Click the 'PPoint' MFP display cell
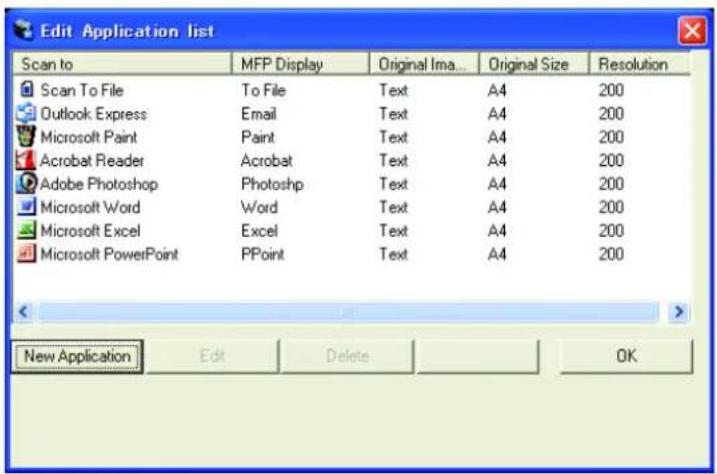Image resolution: width=717 pixels, height=474 pixels. pos(262,254)
